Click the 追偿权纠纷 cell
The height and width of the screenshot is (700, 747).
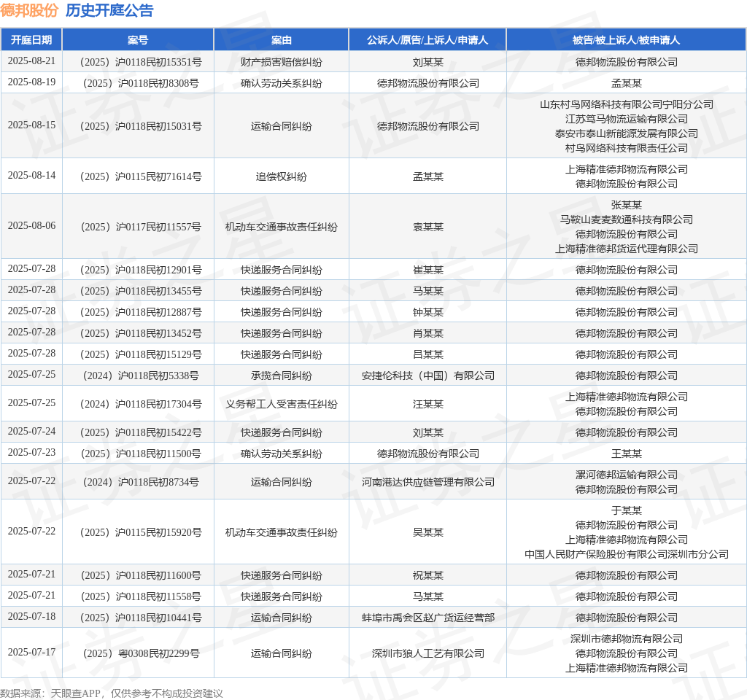tap(281, 176)
